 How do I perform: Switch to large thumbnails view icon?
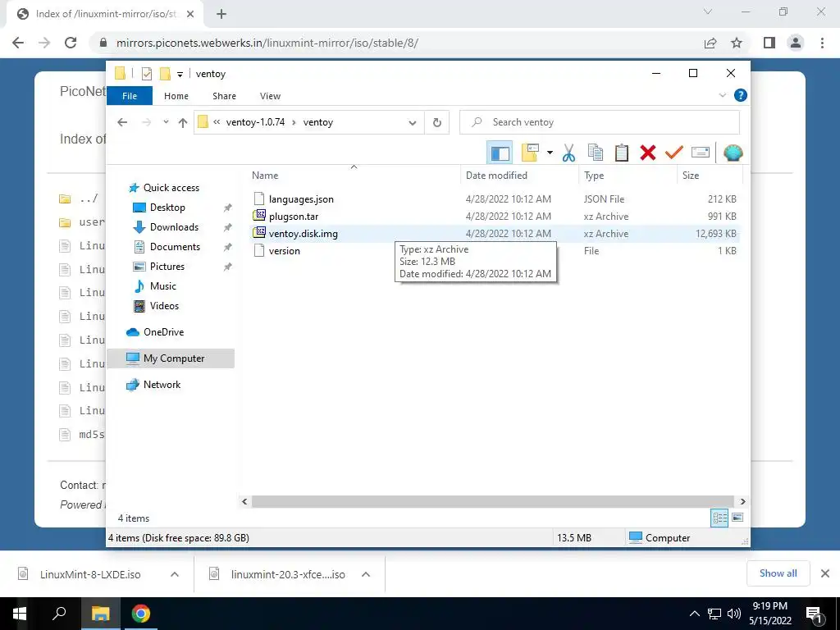tap(737, 518)
